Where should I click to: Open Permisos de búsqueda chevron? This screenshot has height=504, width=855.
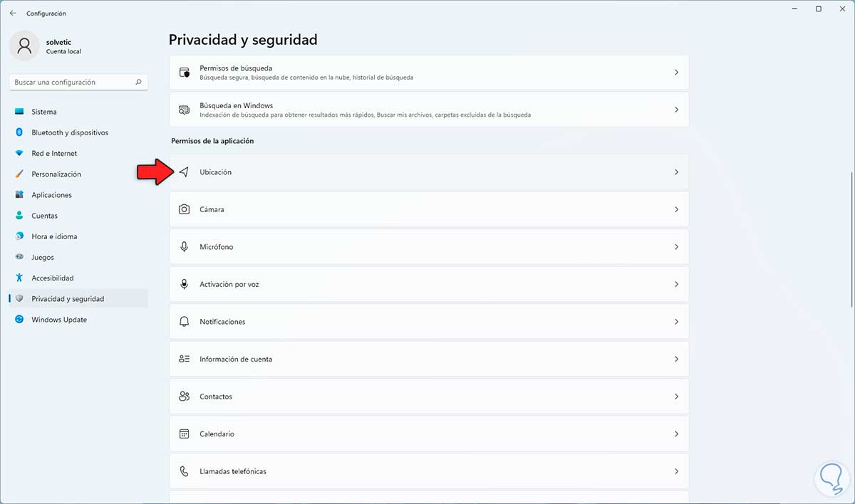676,72
